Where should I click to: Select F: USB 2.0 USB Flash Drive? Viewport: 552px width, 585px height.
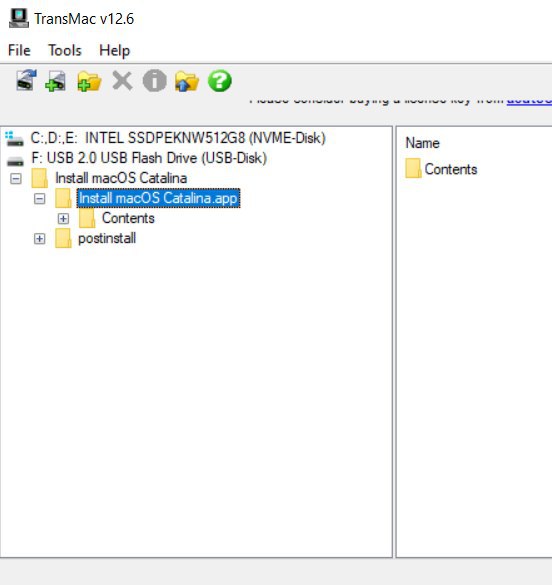pyautogui.click(x=149, y=158)
